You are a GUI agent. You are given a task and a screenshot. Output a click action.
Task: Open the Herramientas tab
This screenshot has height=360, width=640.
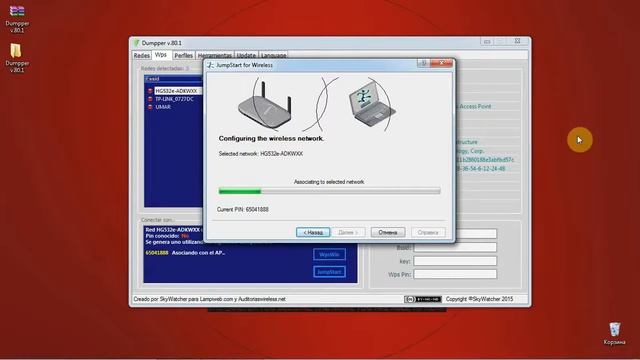click(215, 56)
